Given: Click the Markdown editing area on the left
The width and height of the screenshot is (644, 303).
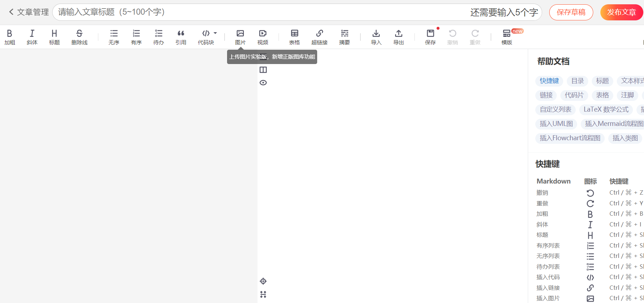Looking at the screenshot, I should pyautogui.click(x=129, y=175).
